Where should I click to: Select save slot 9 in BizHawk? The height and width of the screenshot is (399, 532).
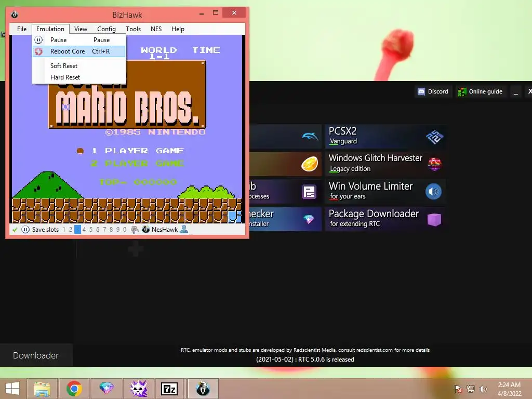[x=118, y=230]
